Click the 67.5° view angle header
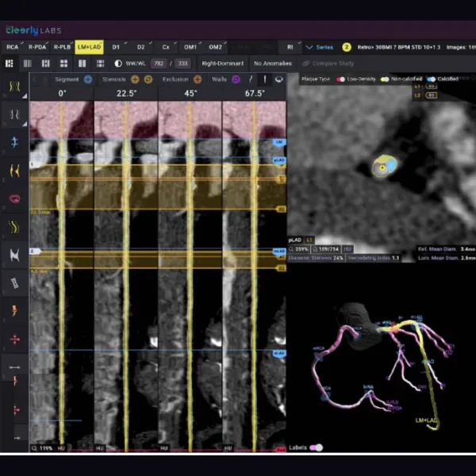The width and height of the screenshot is (476, 476). tap(255, 93)
